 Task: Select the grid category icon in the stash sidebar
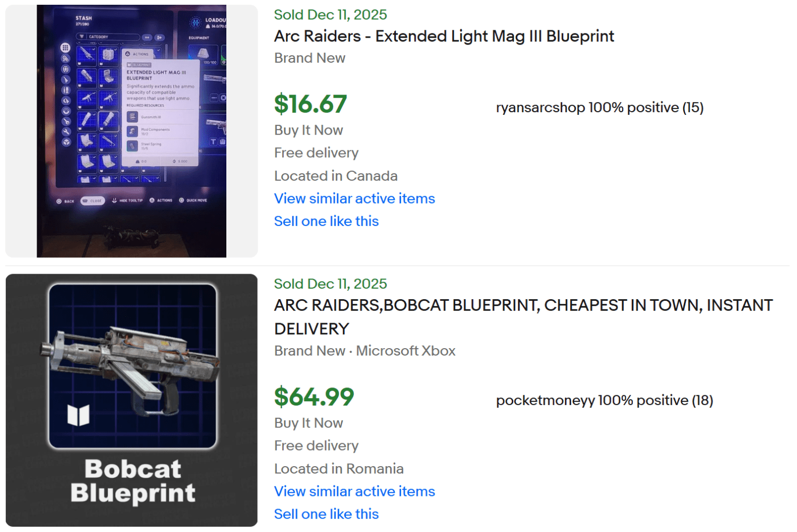click(x=66, y=48)
